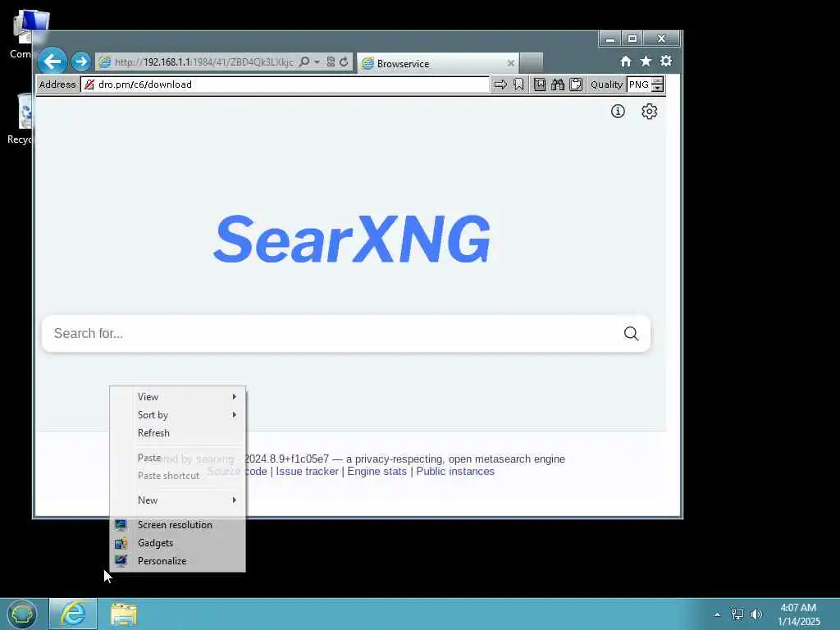This screenshot has height=630, width=840.
Task: Click the View submenu arrow
Action: 234,397
